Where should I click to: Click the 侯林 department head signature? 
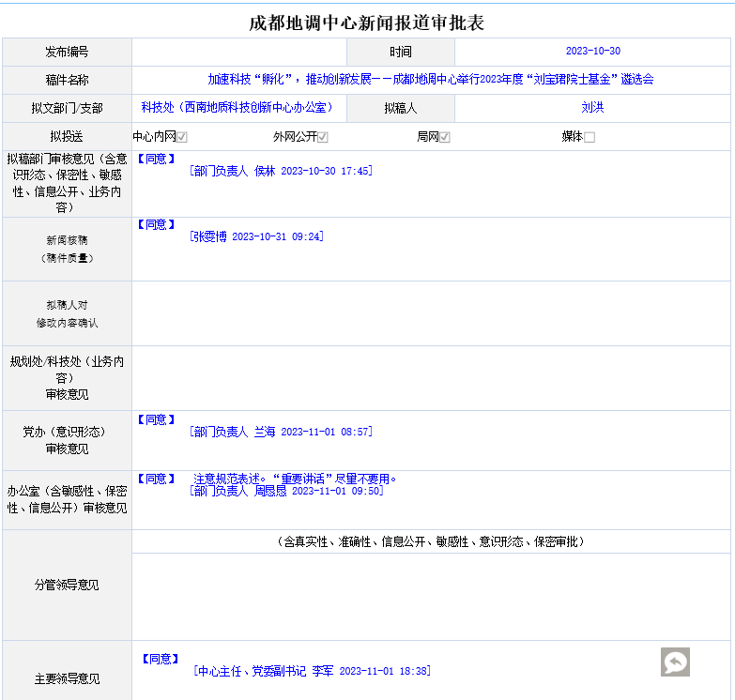pyautogui.click(x=280, y=172)
